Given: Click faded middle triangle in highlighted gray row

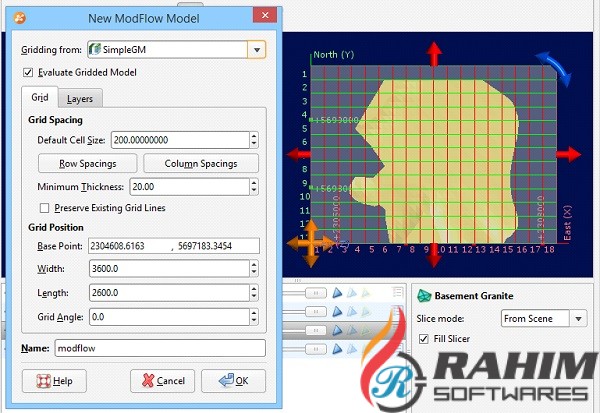Looking at the screenshot, I should click(351, 330).
